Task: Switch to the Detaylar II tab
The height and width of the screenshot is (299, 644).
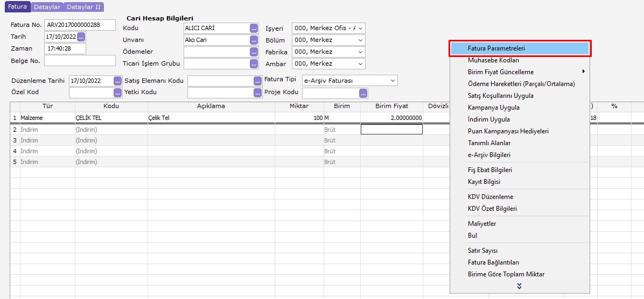Action: coord(83,7)
